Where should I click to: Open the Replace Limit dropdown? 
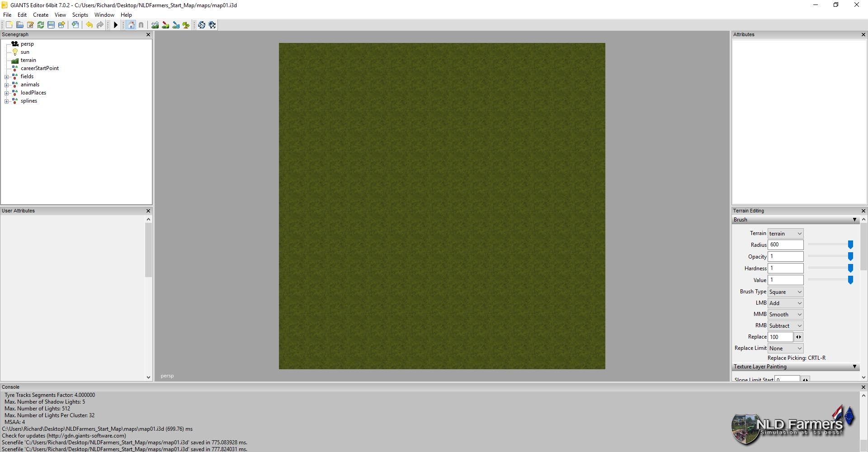(785, 348)
